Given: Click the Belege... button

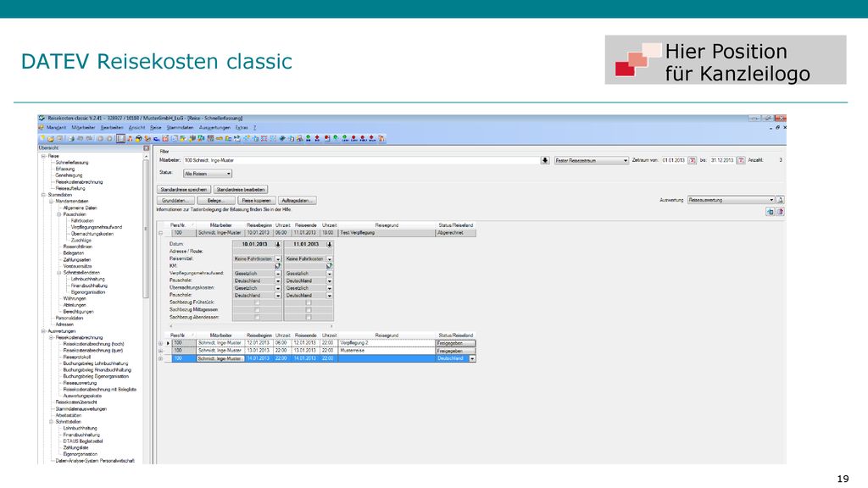Looking at the screenshot, I should pyautogui.click(x=216, y=200).
